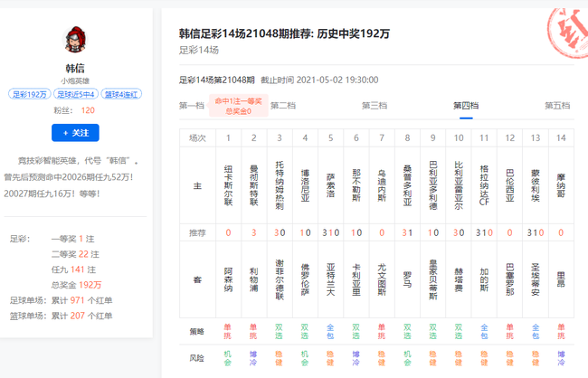Screen dimensions: 588x378
Task: Click home team 格拉纳达CF in match 11
Action: pos(484,185)
